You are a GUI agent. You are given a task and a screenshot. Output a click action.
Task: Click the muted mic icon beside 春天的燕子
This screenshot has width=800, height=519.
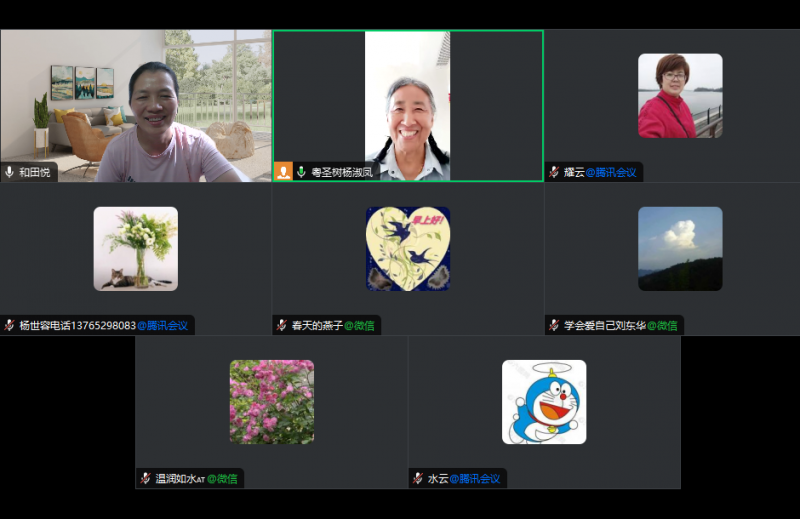pos(282,325)
